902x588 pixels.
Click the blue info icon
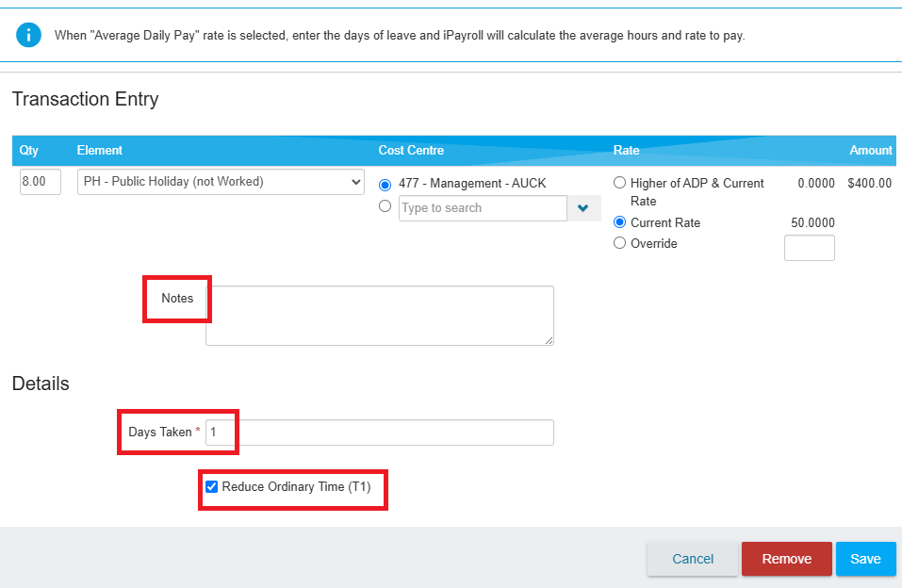(x=28, y=35)
